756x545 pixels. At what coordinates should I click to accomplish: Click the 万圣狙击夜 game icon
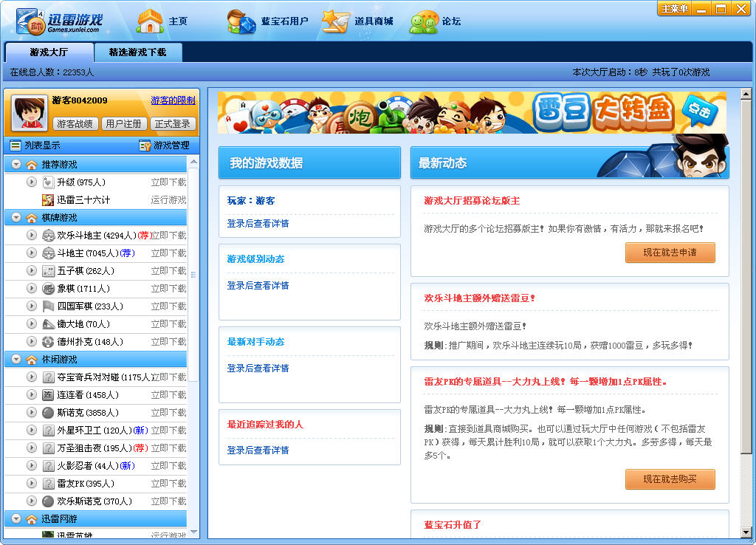[x=48, y=448]
